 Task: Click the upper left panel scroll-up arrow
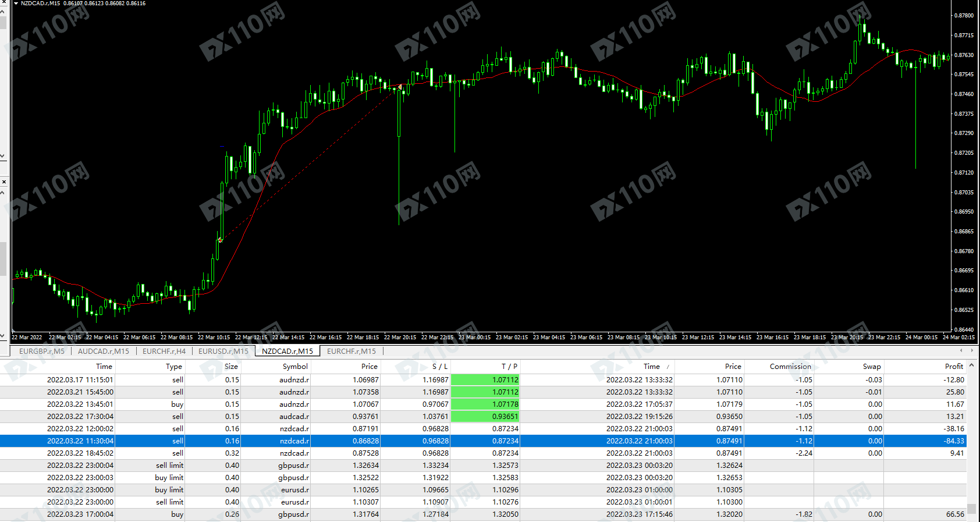click(x=3, y=13)
